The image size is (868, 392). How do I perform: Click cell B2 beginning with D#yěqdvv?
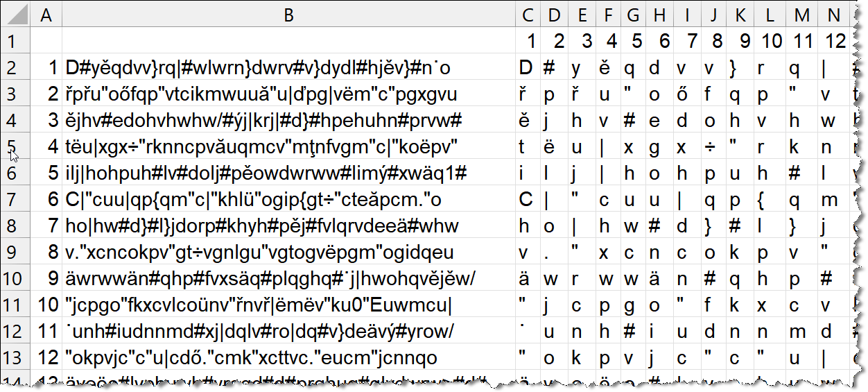[289, 68]
